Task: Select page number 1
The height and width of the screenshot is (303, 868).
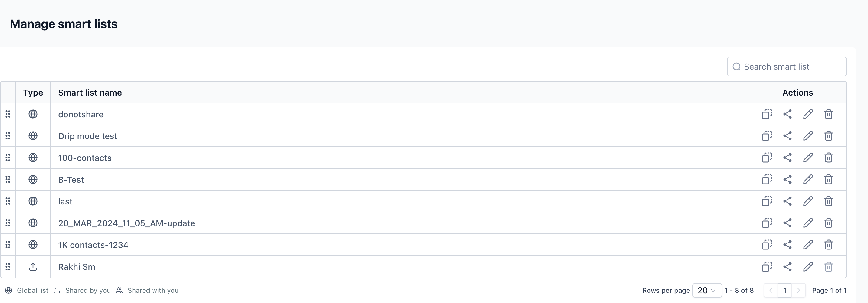Action: 784,290
